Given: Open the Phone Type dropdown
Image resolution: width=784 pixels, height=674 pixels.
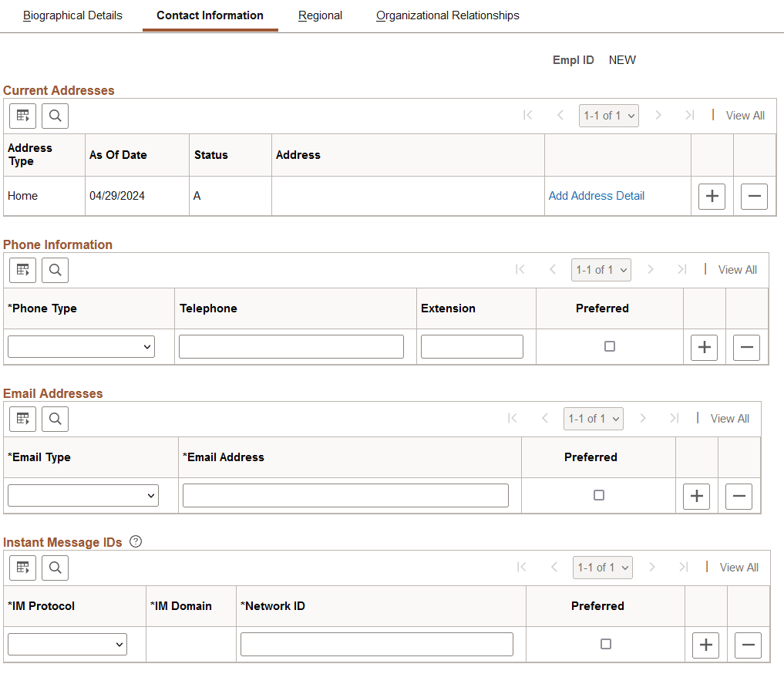Looking at the screenshot, I should [x=81, y=346].
